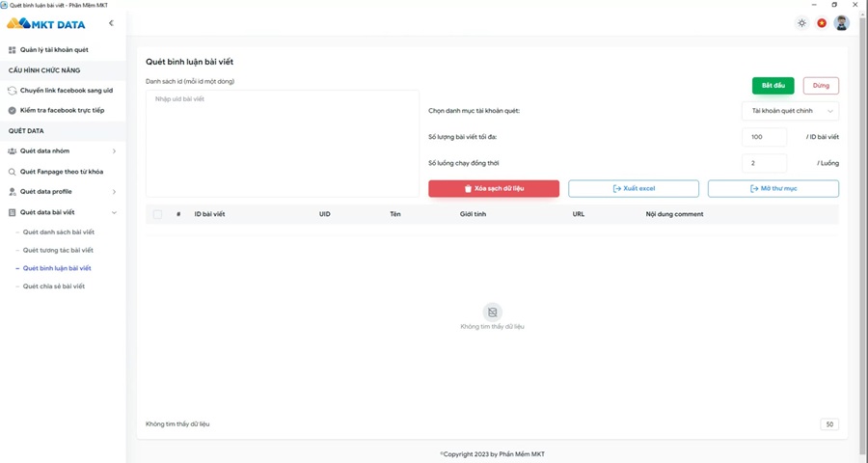
Task: Open Quét Fanpage theo từ khóa
Action: 62,172
